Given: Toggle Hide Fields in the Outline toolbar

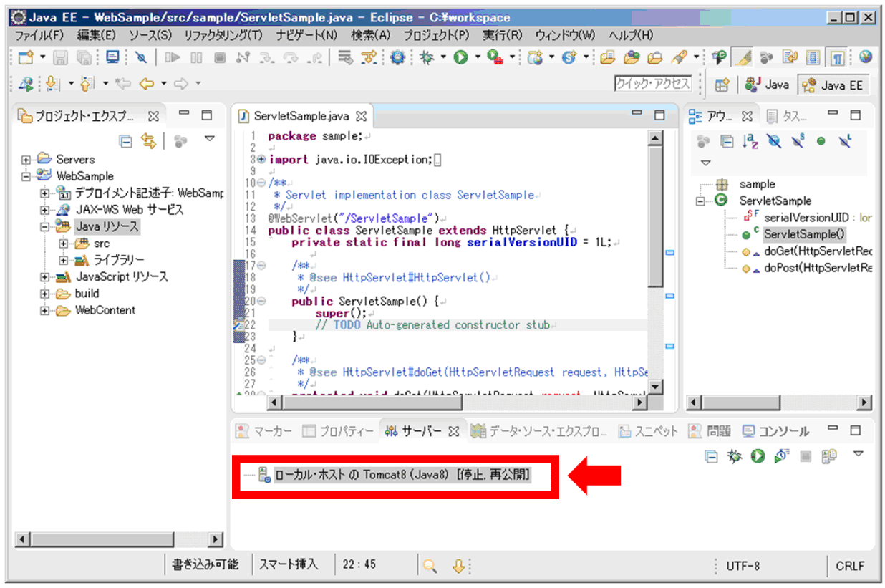Looking at the screenshot, I should pos(774,141).
